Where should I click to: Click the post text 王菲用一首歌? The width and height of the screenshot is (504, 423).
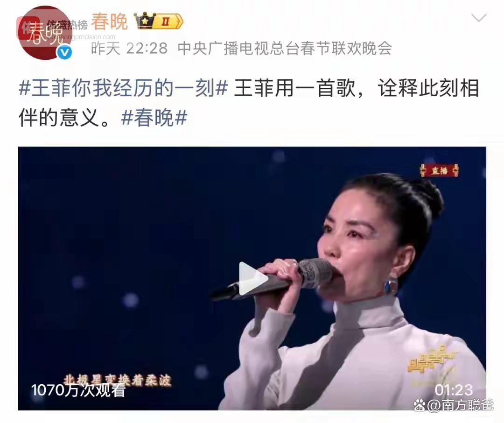tap(295, 88)
